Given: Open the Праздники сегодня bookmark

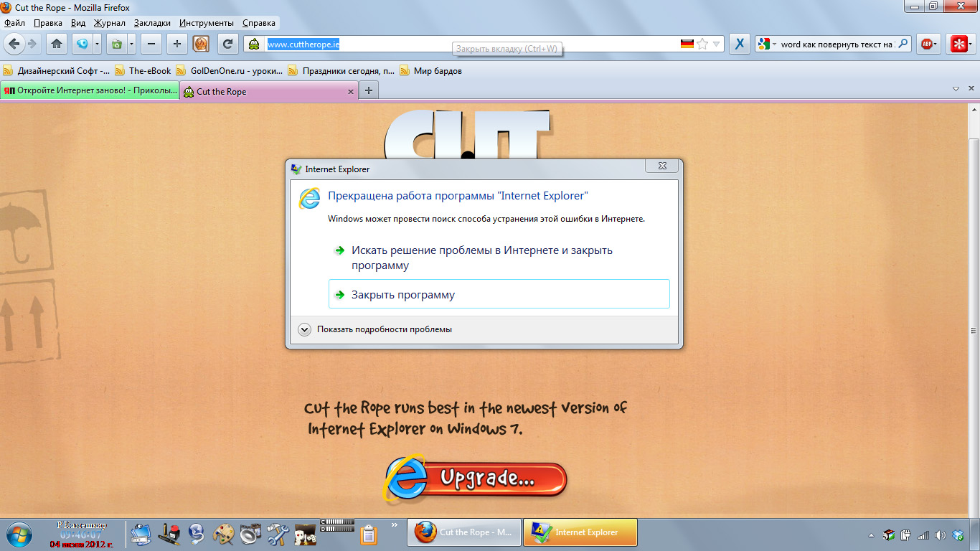Looking at the screenshot, I should pos(341,71).
